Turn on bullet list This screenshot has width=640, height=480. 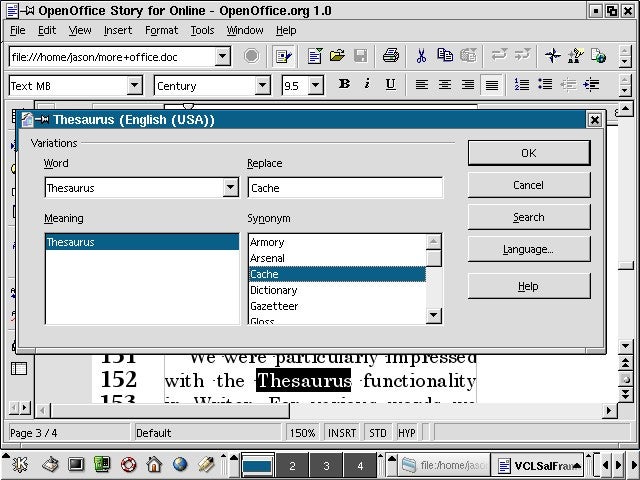tap(545, 84)
